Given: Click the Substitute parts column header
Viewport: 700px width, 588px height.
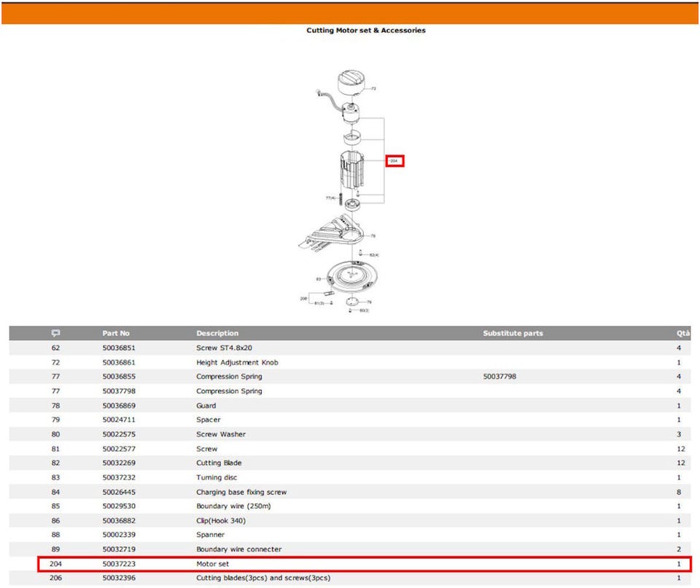Looking at the screenshot, I should coord(513,333).
